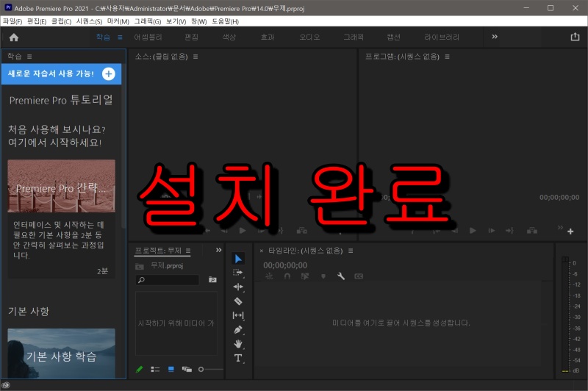This screenshot has width=588, height=391.
Task: Toggle Linked Selection in timeline
Action: 305,276
